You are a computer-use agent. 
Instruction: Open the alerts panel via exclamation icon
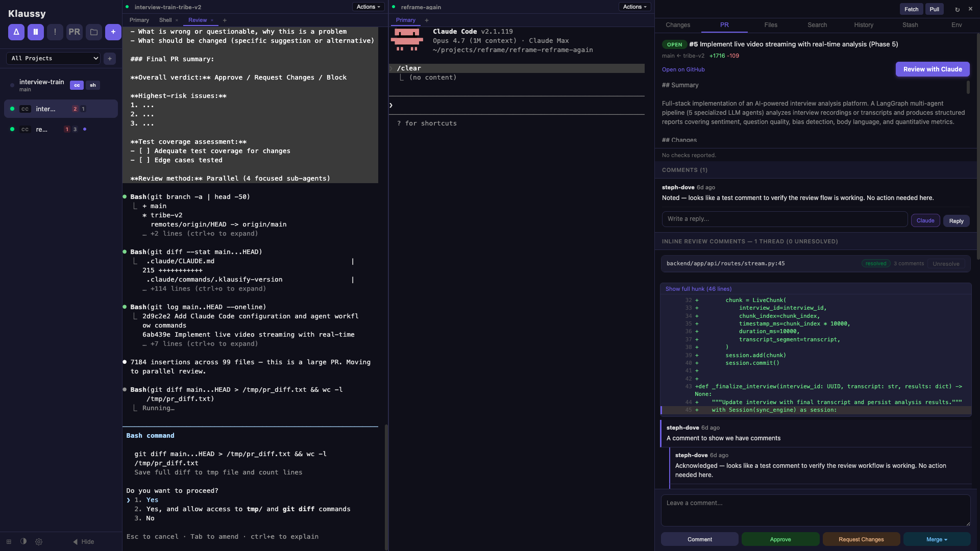pyautogui.click(x=55, y=32)
